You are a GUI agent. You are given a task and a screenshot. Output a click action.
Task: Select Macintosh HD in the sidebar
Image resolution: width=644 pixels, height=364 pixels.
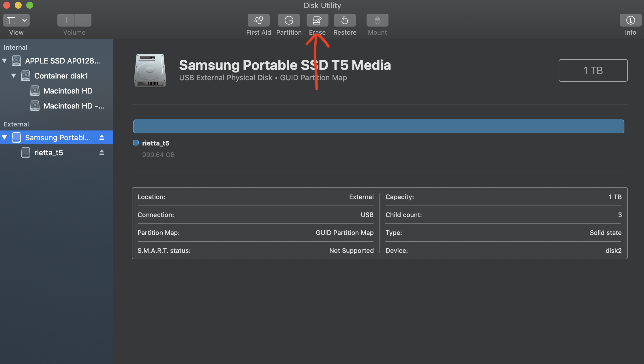[x=68, y=91]
